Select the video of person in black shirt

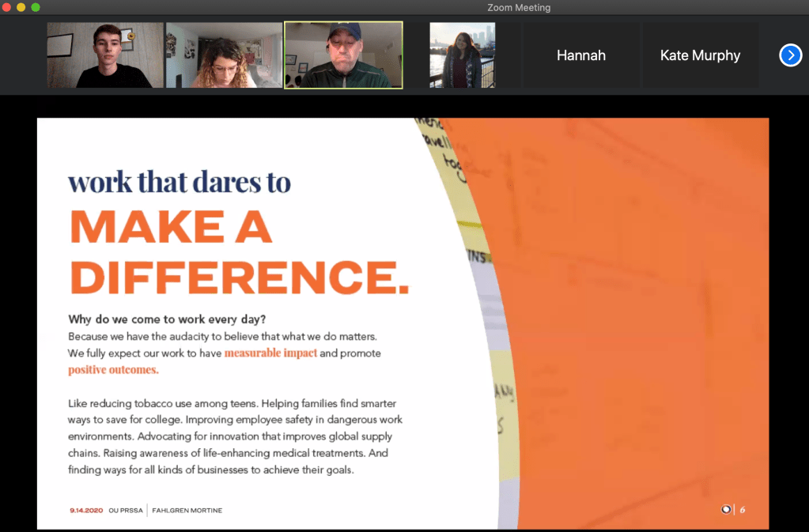click(x=105, y=55)
